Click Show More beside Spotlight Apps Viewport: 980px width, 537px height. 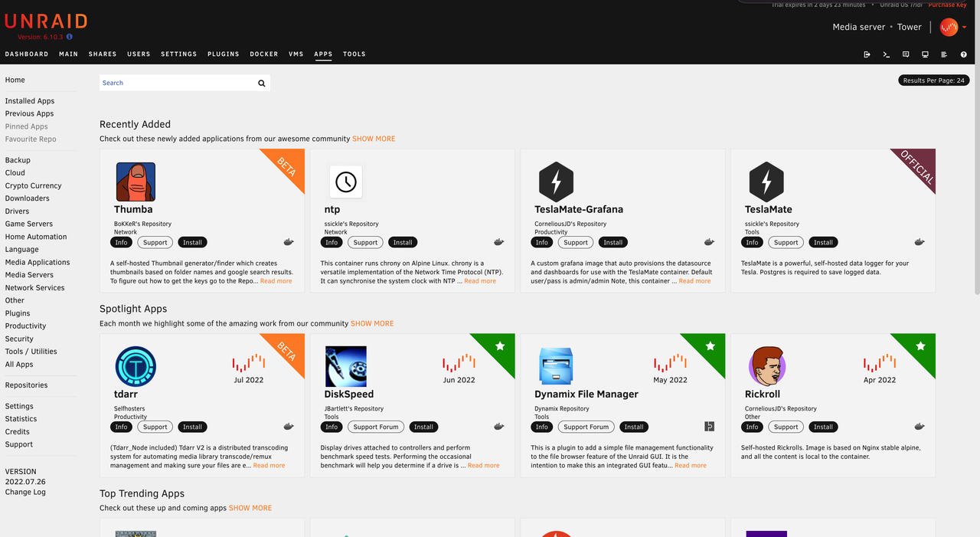372,323
